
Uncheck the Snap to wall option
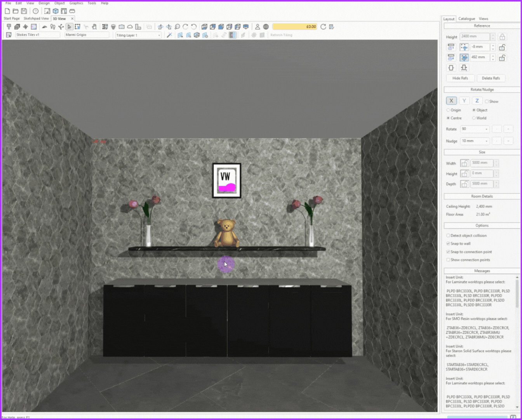coord(448,244)
